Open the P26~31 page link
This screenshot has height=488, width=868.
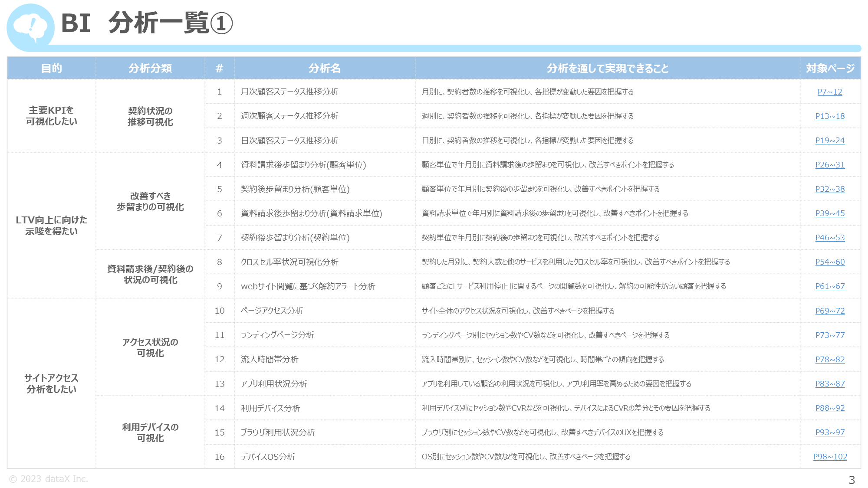click(x=830, y=165)
